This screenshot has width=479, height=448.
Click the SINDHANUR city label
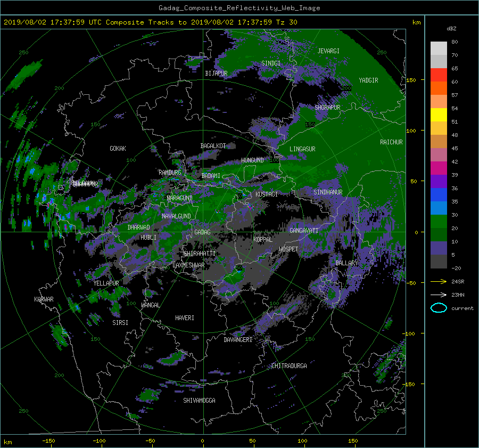point(328,192)
